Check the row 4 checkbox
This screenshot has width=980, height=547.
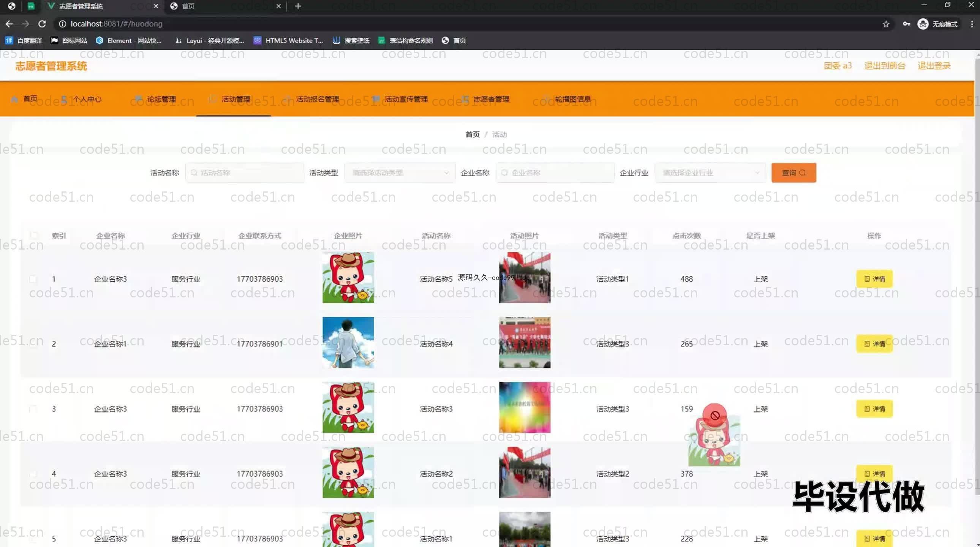pos(33,474)
